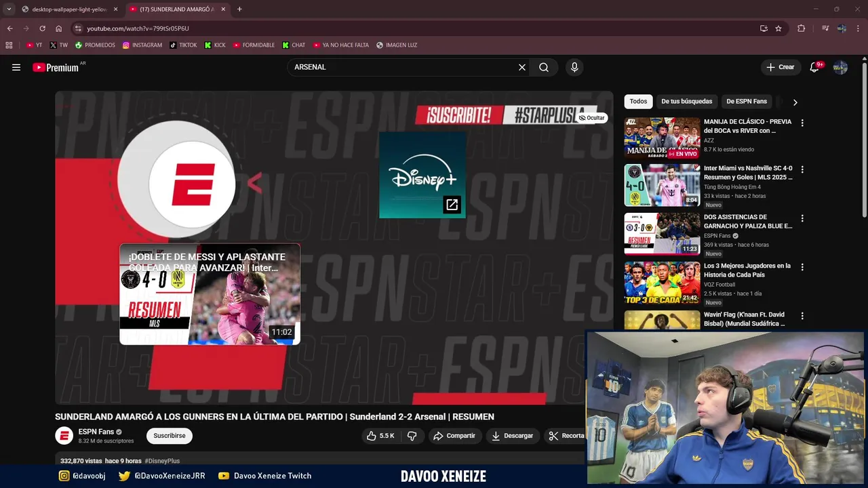Subscribe with the Suscribirse button
868x488 pixels.
pyautogui.click(x=170, y=436)
